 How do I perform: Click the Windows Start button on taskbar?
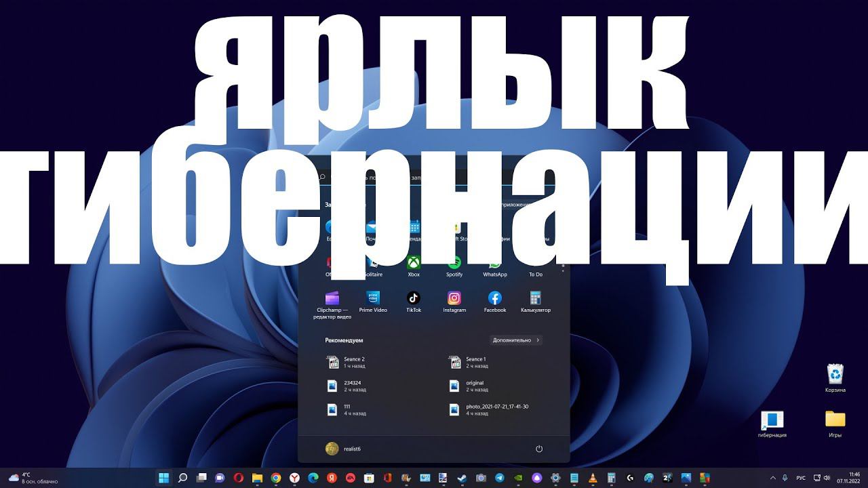tap(163, 478)
